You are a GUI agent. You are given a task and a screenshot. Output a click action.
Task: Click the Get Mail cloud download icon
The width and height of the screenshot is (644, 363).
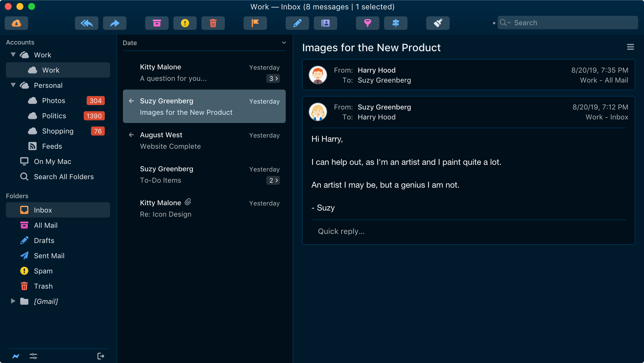16,23
